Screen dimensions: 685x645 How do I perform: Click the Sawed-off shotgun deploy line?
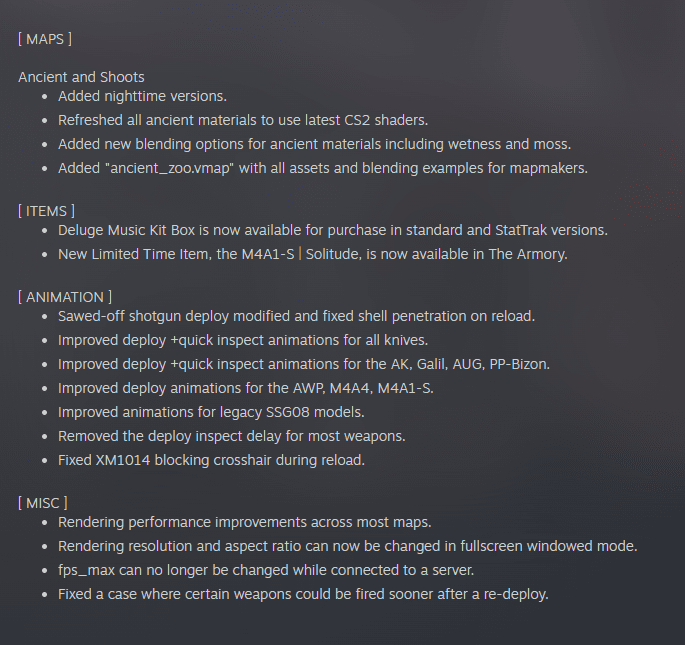296,316
